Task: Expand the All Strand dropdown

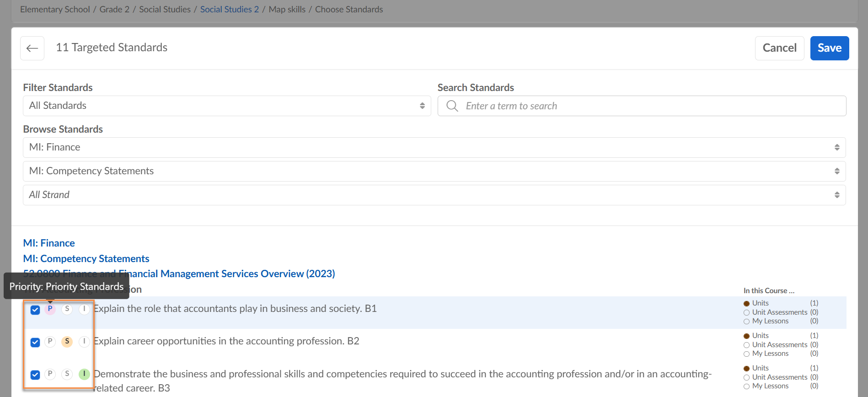Action: (434, 195)
